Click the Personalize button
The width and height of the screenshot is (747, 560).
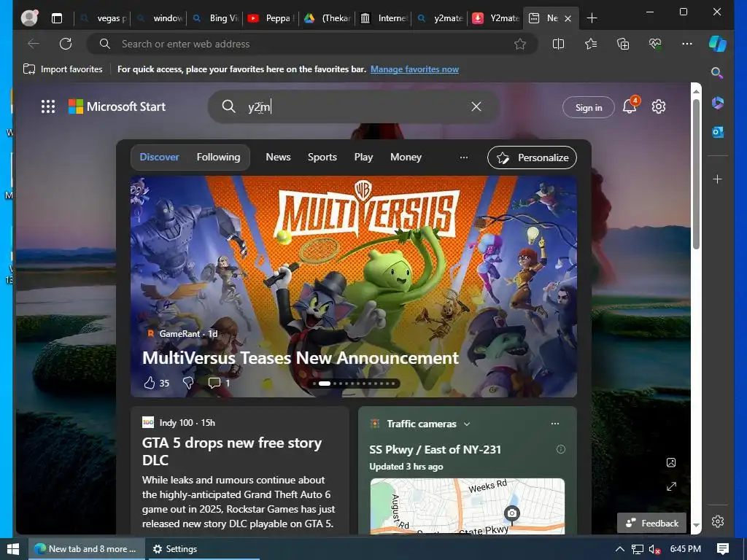coord(532,157)
